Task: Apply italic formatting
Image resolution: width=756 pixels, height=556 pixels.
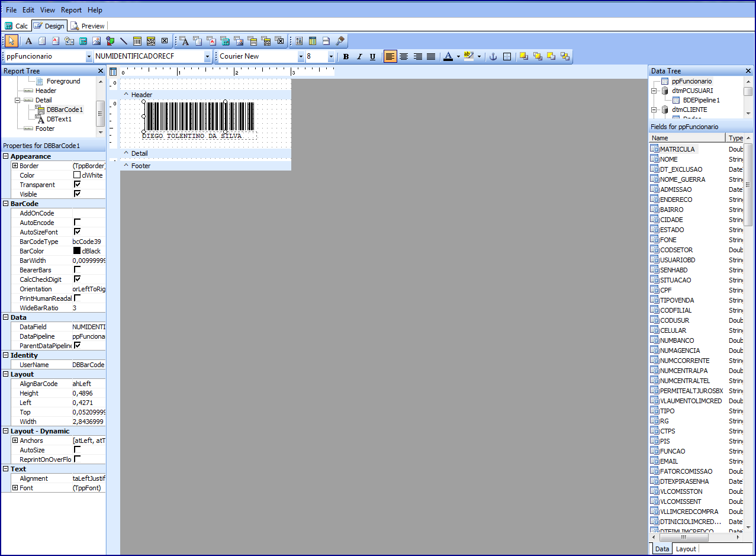Action: pyautogui.click(x=359, y=56)
